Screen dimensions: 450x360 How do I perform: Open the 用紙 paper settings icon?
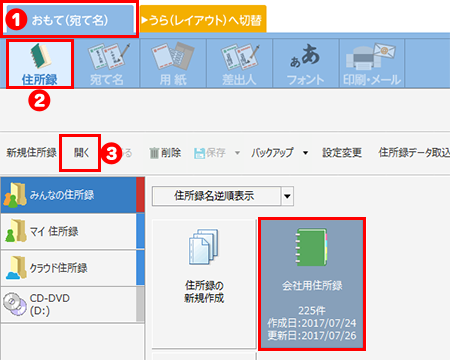[173, 64]
